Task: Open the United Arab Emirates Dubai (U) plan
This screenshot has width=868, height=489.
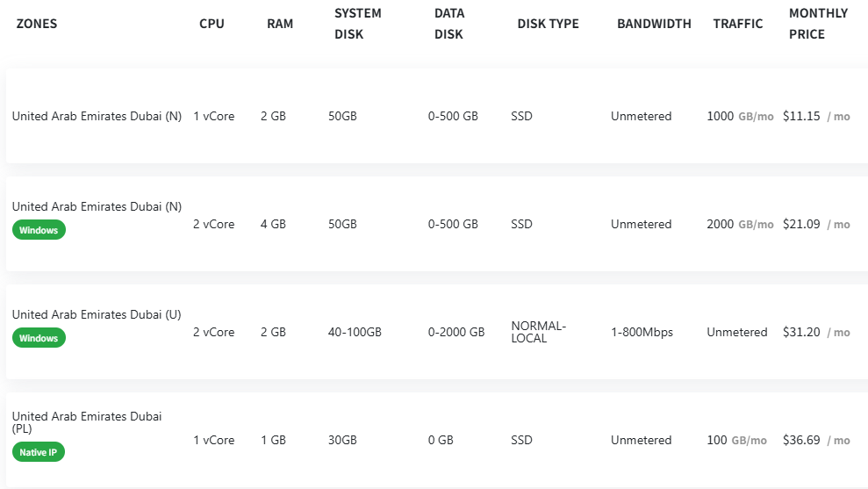Action: (x=437, y=332)
